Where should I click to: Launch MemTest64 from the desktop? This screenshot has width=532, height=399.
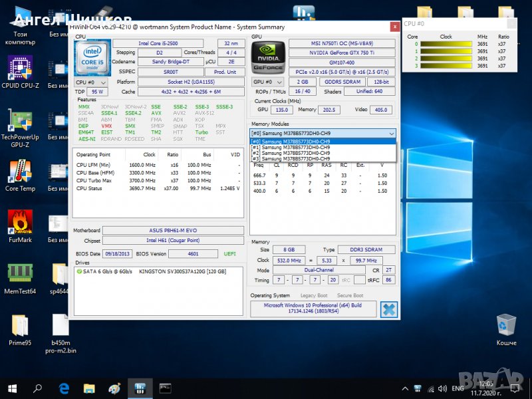[20, 274]
